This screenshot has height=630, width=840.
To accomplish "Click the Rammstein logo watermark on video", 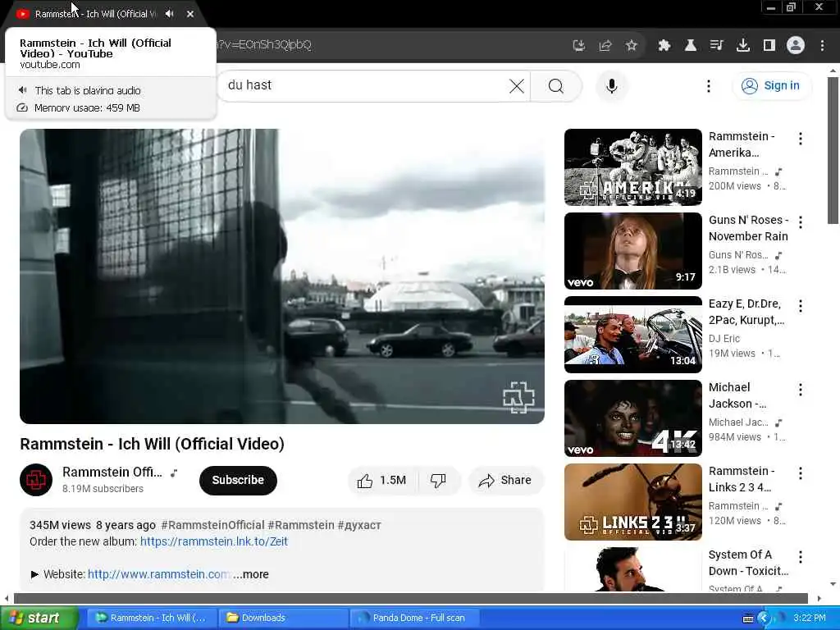I will tap(518, 398).
